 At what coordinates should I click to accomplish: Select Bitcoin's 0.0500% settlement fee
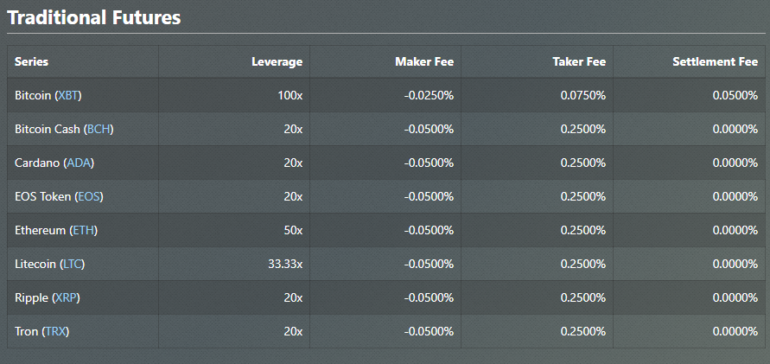pyautogui.click(x=735, y=95)
